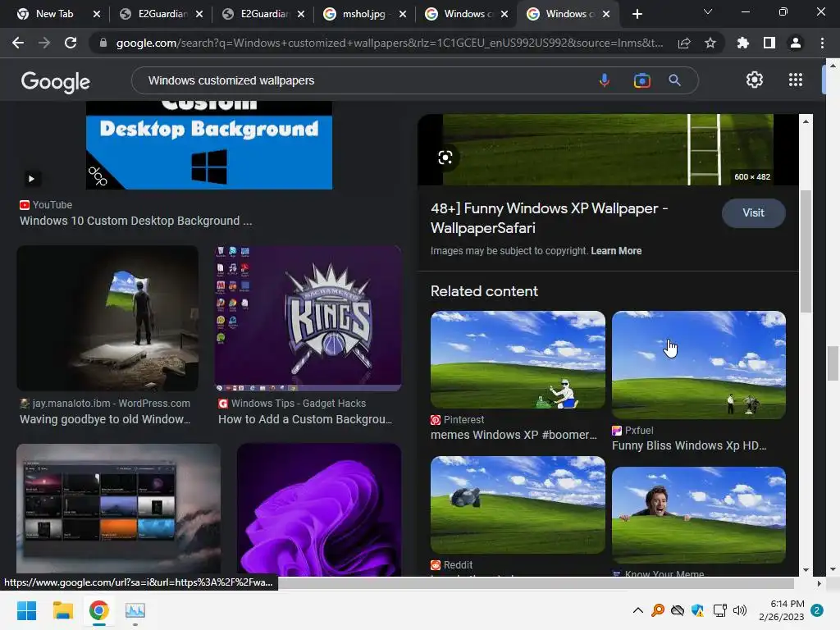
Task: Click the OneDrive cloud tray icon
Action: point(678,610)
